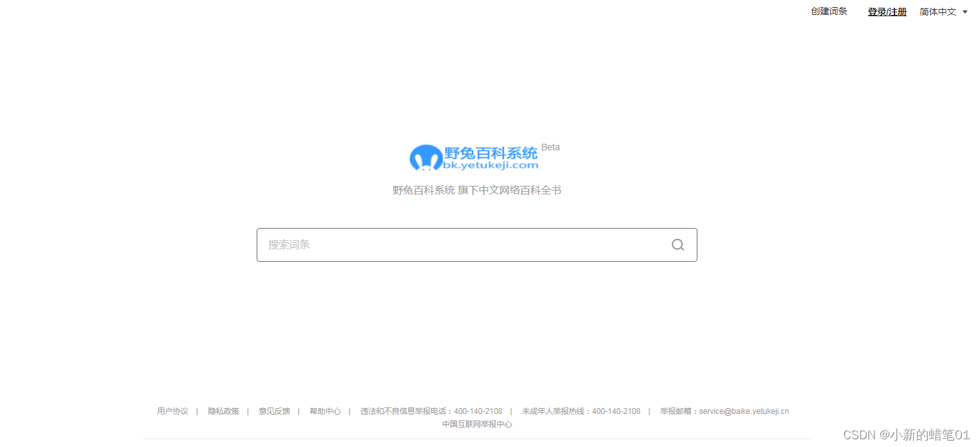Open the 创建词条 page

(x=829, y=11)
